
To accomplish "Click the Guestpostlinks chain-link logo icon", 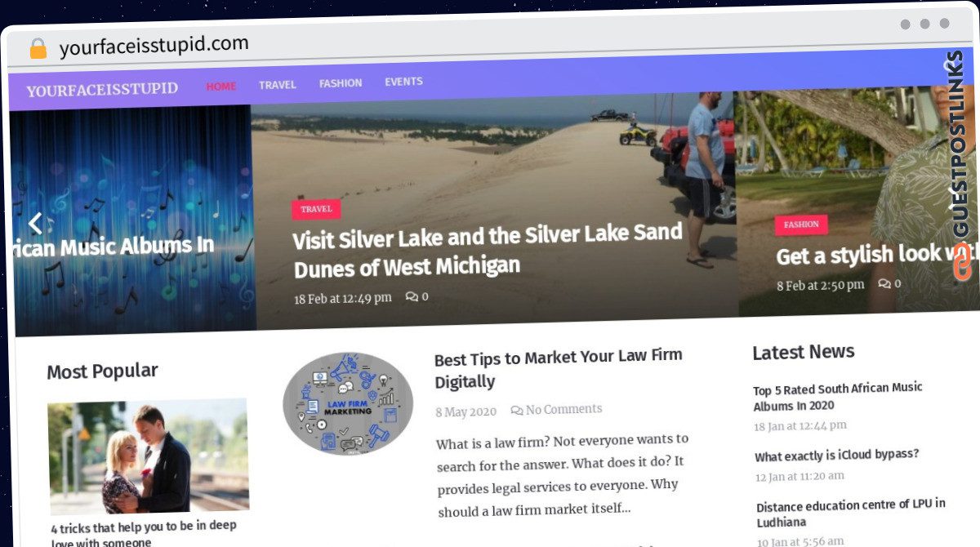I will pos(962,263).
